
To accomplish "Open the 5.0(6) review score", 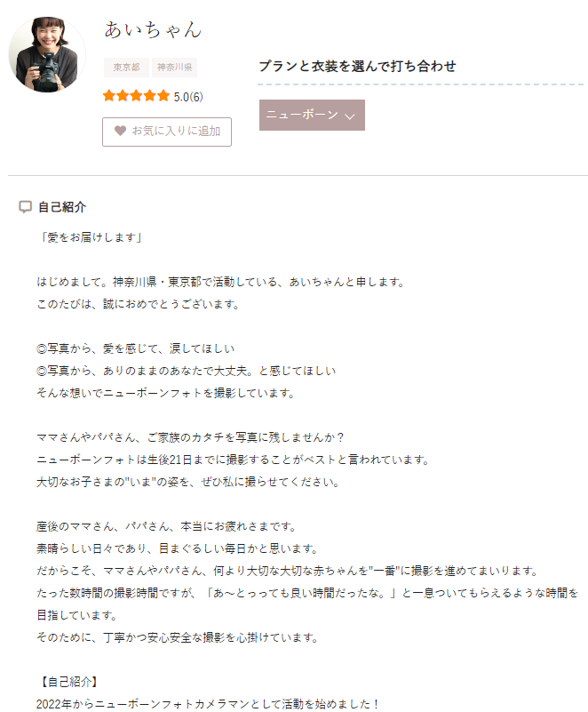I will coord(188,97).
